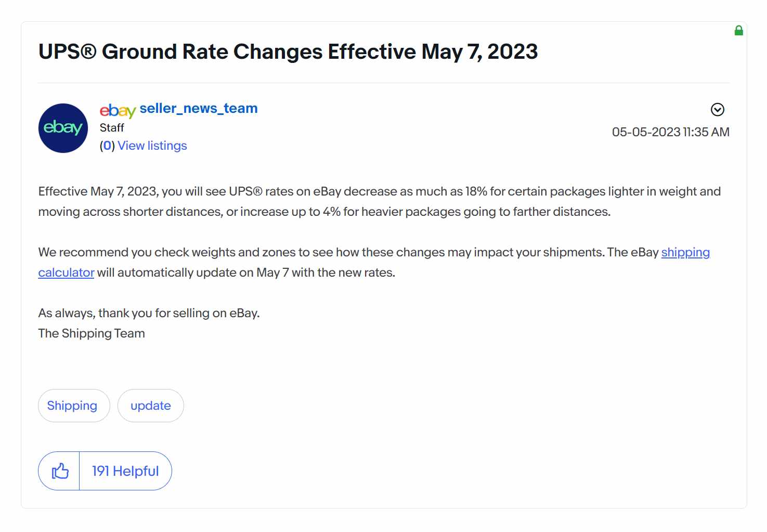Click the first paragraph about UPS rates
Screen dimensions: 767x532
[x=380, y=202]
